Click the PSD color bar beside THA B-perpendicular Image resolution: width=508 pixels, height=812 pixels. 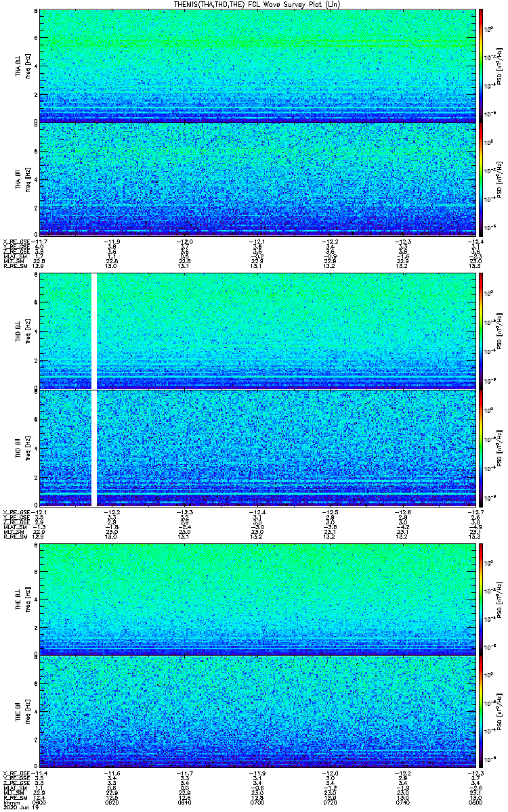481,66
